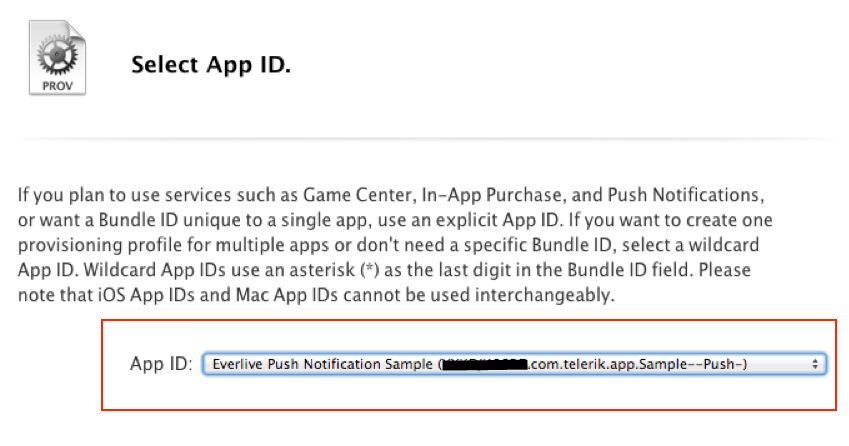Click 'Wildcard App IDs use' sentence start

click(150, 270)
